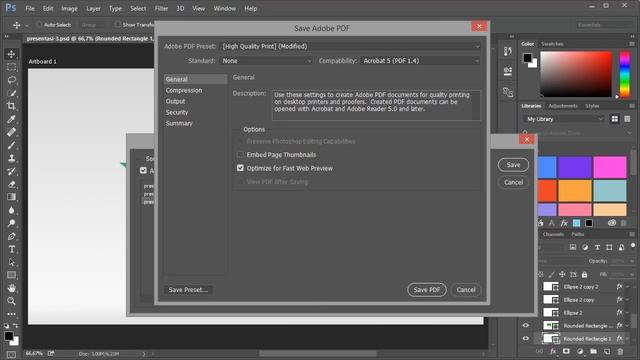The height and width of the screenshot is (360, 640).
Task: Select the Dodge tool
Action: coord(11,223)
